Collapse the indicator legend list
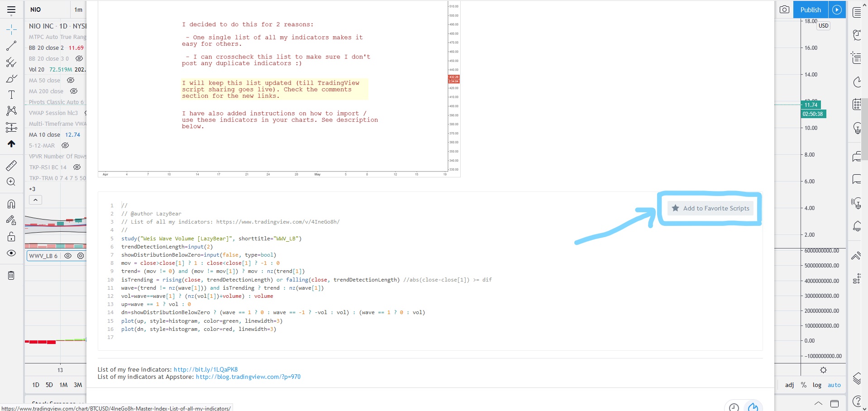Image resolution: width=868 pixels, height=411 pixels. point(35,200)
